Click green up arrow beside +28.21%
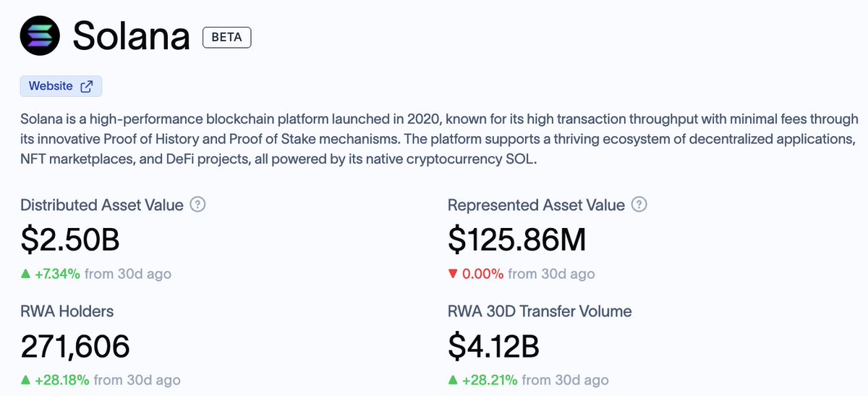868x396 pixels. (x=453, y=379)
